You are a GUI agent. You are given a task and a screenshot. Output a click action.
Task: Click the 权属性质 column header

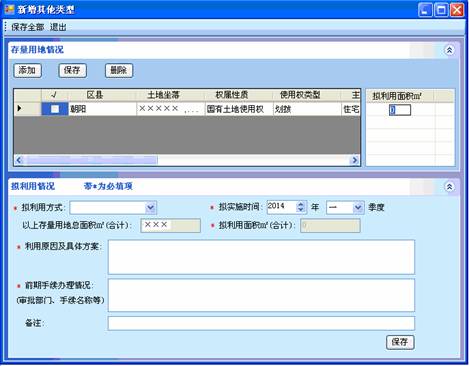point(239,95)
